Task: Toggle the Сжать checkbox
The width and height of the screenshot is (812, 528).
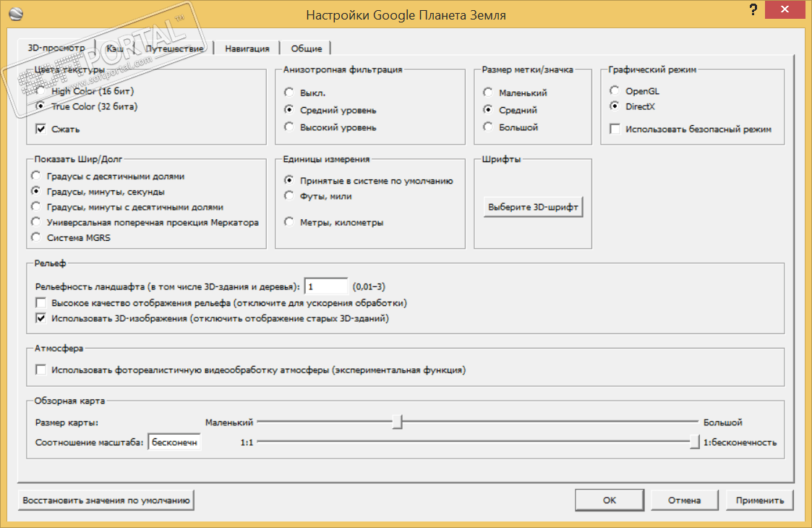Action: pyautogui.click(x=58, y=129)
